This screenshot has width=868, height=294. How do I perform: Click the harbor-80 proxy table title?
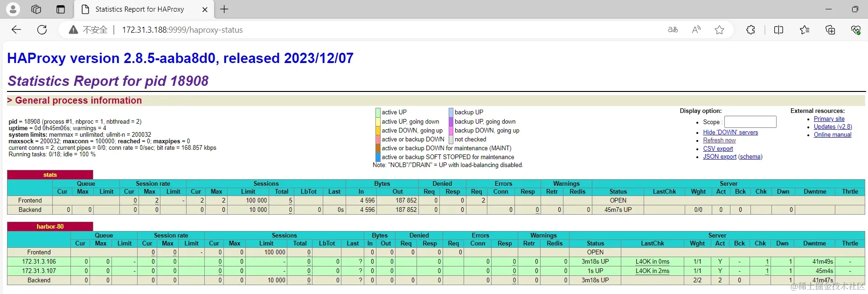click(50, 226)
